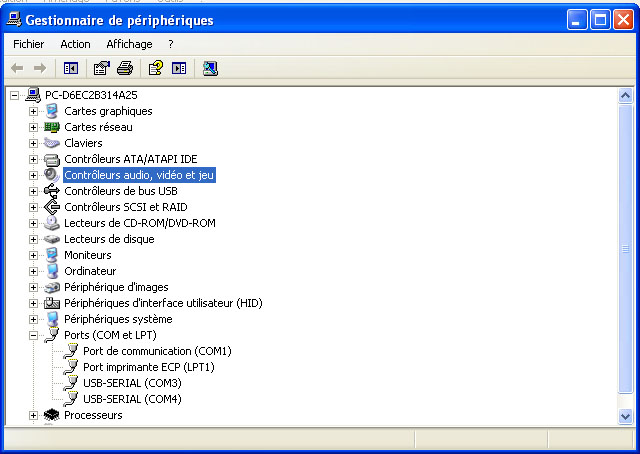Select Périphériques système label
This screenshot has width=640, height=454.
pyautogui.click(x=118, y=319)
